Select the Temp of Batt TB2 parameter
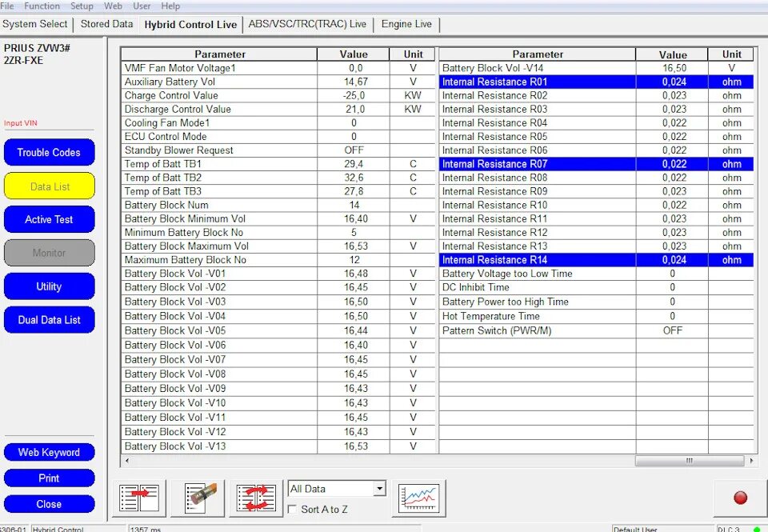768x532 pixels. (x=278, y=178)
